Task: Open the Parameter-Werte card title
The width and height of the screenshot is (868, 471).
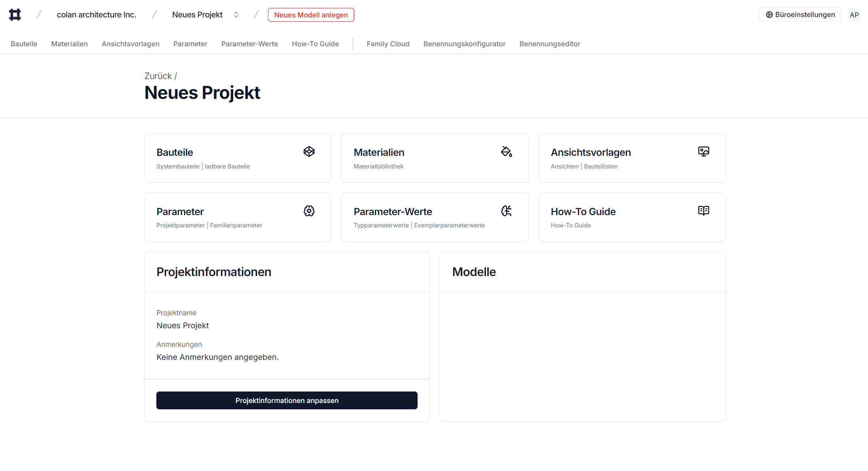Action: coord(393,212)
